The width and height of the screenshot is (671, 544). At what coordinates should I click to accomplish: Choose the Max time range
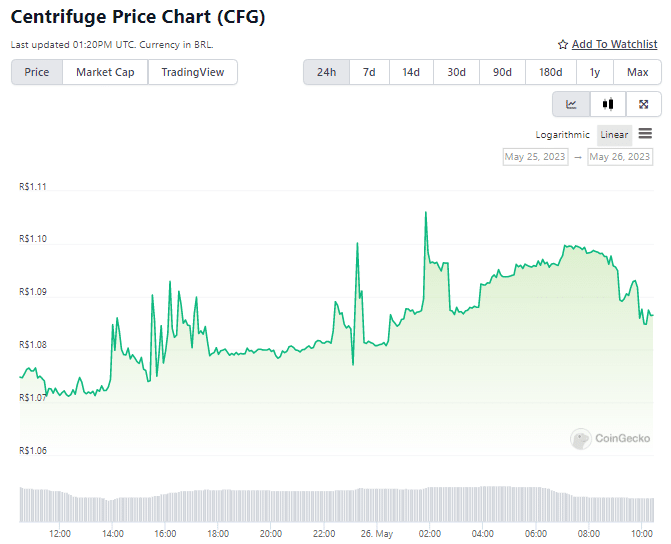point(638,72)
